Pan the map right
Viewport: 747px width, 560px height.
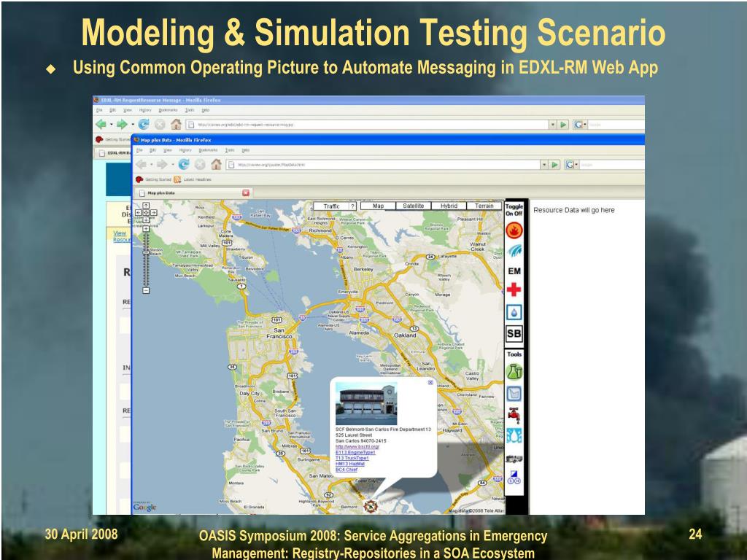[x=154, y=212]
